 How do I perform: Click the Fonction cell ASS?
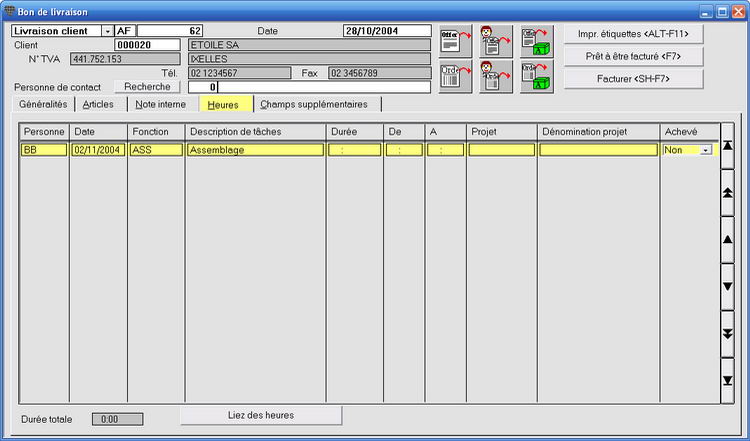tap(156, 150)
